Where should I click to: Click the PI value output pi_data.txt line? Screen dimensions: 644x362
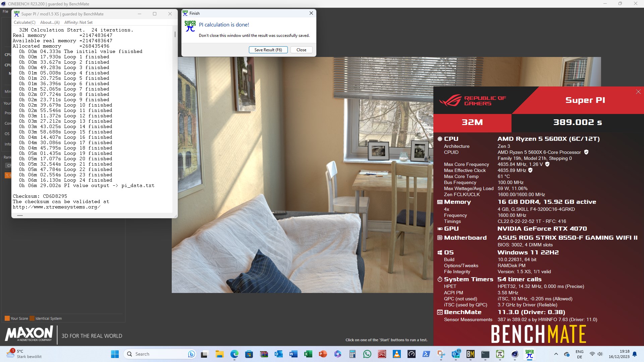[x=87, y=185]
